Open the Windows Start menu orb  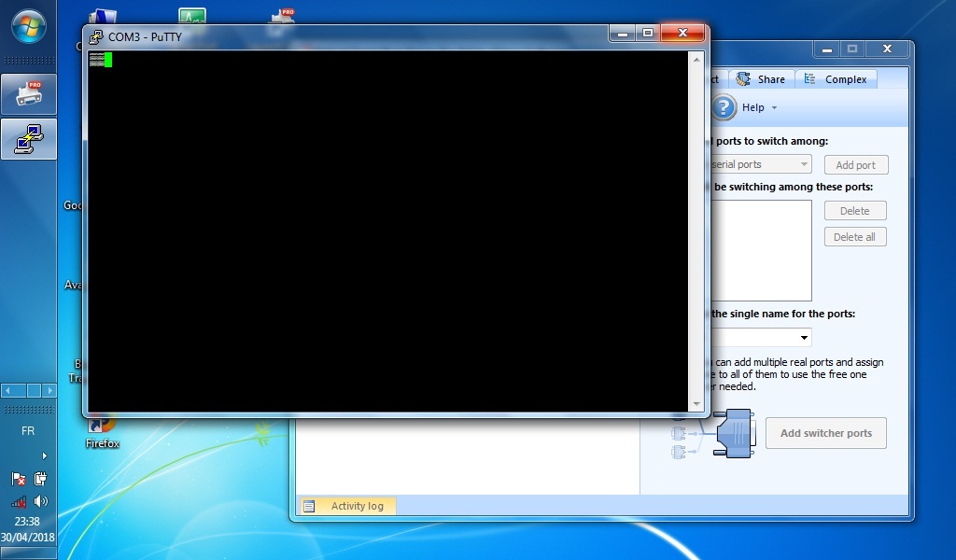point(28,27)
